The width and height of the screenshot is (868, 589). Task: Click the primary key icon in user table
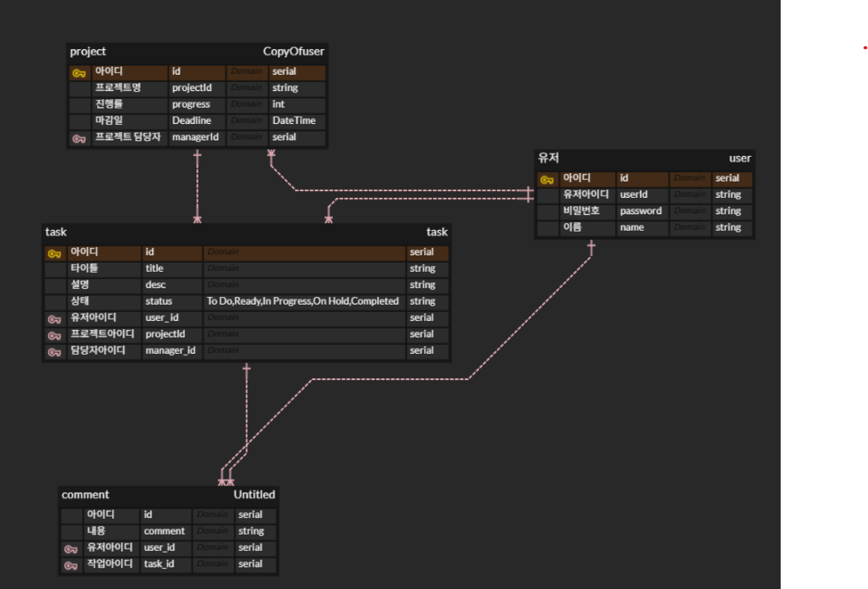547,180
